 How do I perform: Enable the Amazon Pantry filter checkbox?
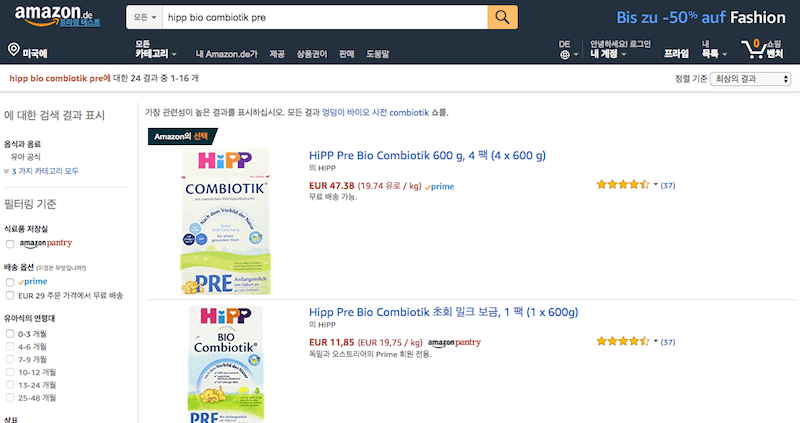[10, 244]
